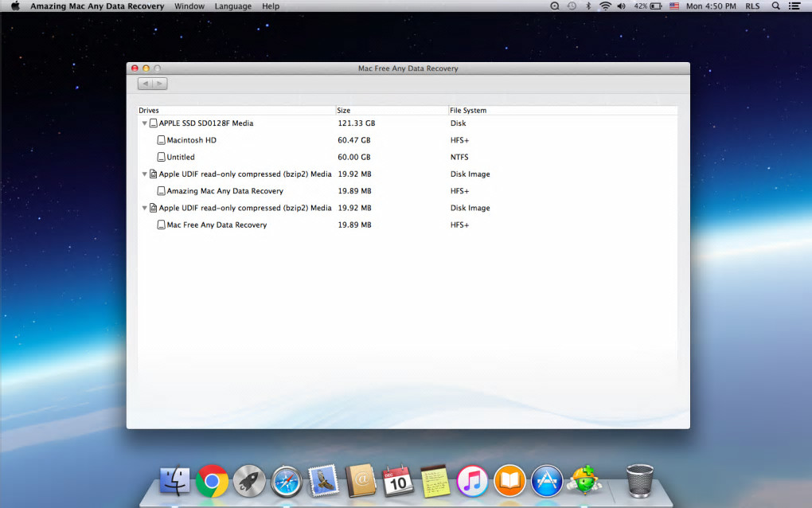Image resolution: width=812 pixels, height=508 pixels.
Task: Select the Amazing Mac Any Data Recovery volume
Action: pos(408,190)
